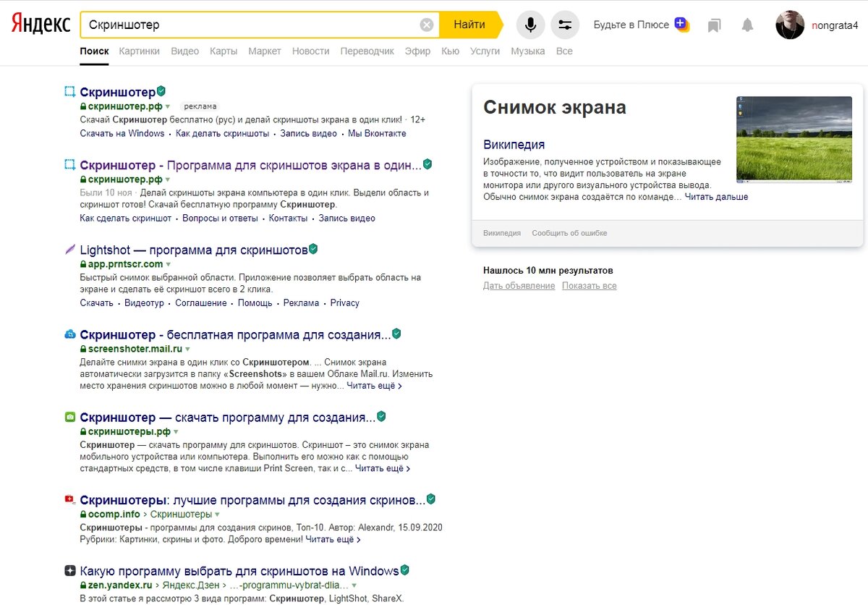
Task: Click the скриншотеры.рф green camera favicon
Action: click(69, 417)
